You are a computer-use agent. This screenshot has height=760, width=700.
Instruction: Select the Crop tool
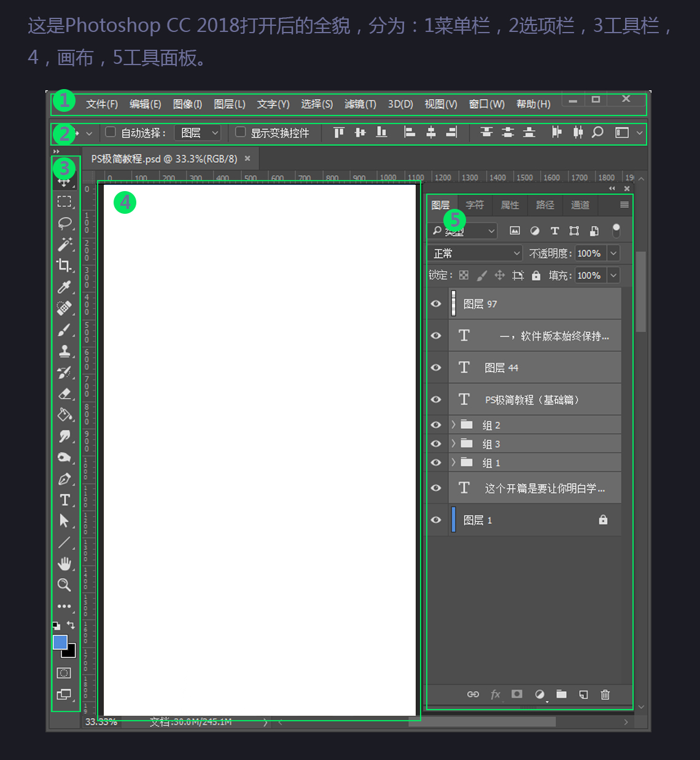(x=64, y=265)
